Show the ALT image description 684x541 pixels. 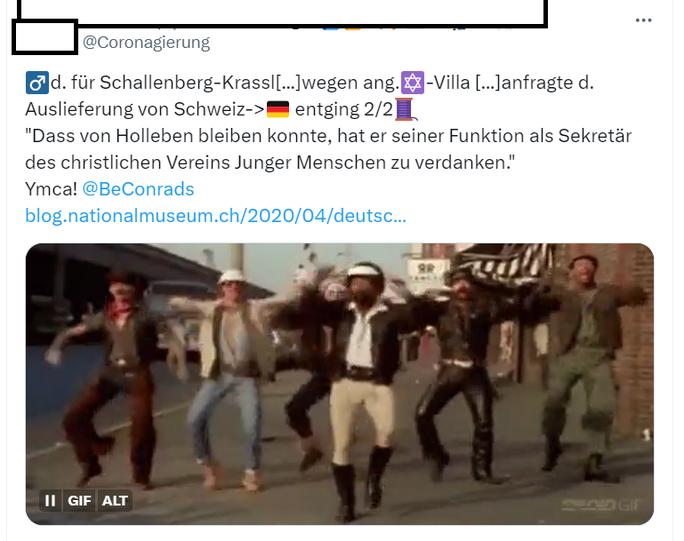click(115, 500)
